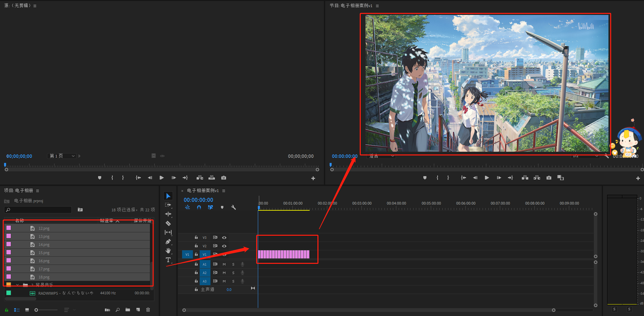Open Program monitor panel menu
Image resolution: width=644 pixels, height=316 pixels.
377,6
